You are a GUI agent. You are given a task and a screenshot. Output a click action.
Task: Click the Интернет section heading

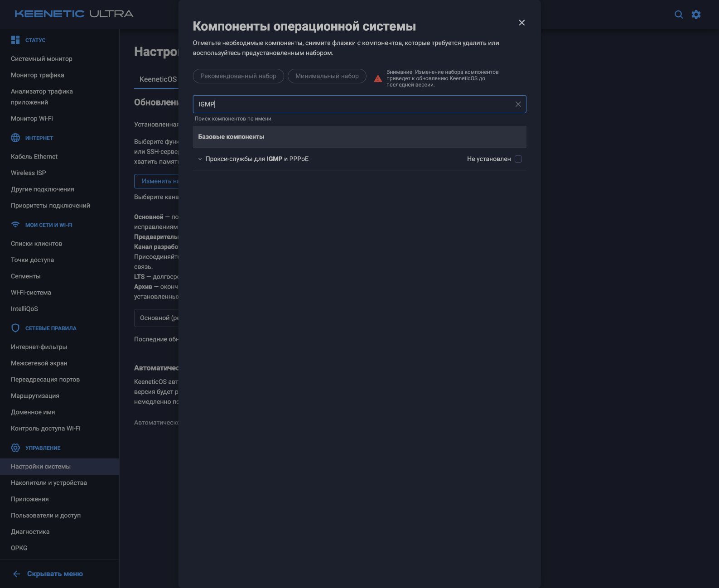pyautogui.click(x=39, y=138)
